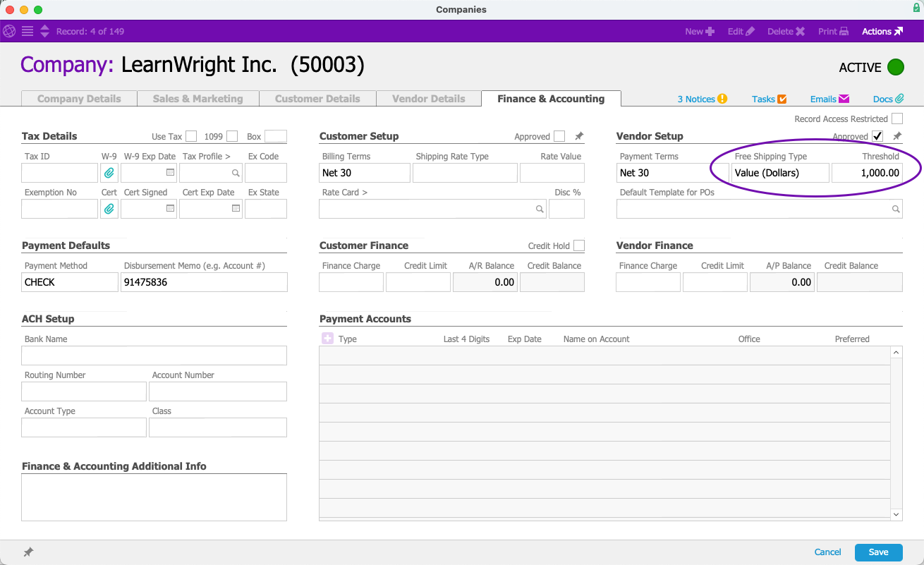The image size is (924, 565).
Task: Uncheck the Vendor Setup Approved checkbox
Action: point(877,136)
